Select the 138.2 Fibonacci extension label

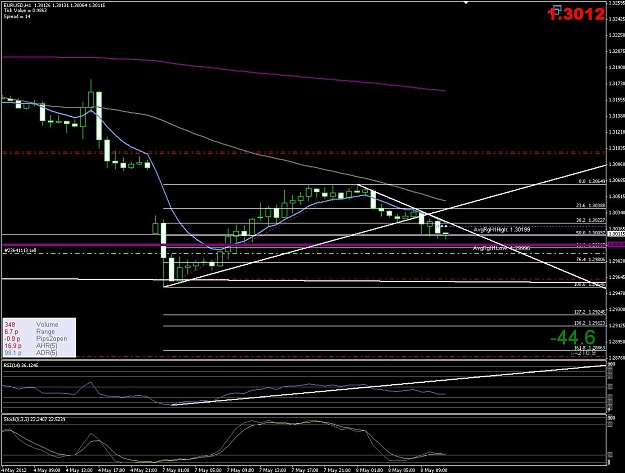pyautogui.click(x=590, y=323)
